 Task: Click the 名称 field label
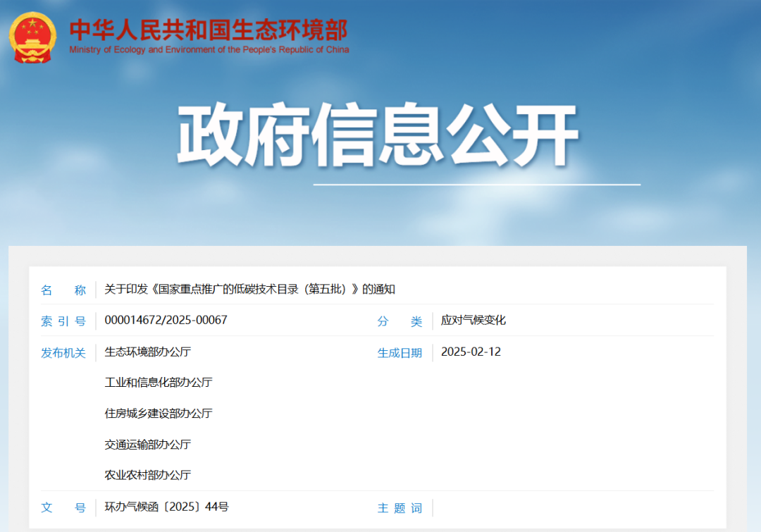pyautogui.click(x=63, y=290)
